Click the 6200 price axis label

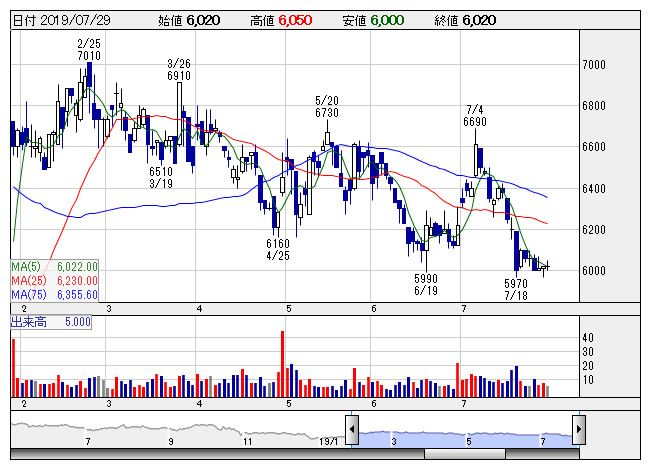click(594, 230)
